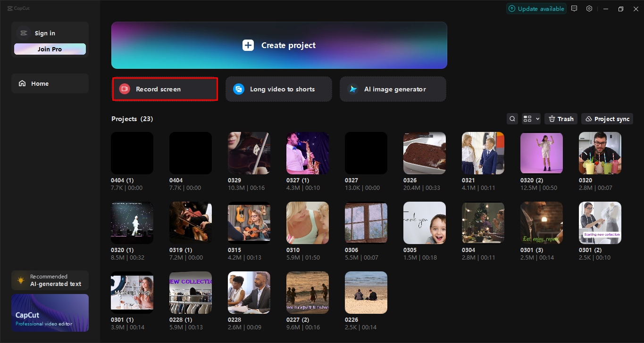This screenshot has width=644, height=343.
Task: Click the Join Pro button
Action: (x=50, y=49)
